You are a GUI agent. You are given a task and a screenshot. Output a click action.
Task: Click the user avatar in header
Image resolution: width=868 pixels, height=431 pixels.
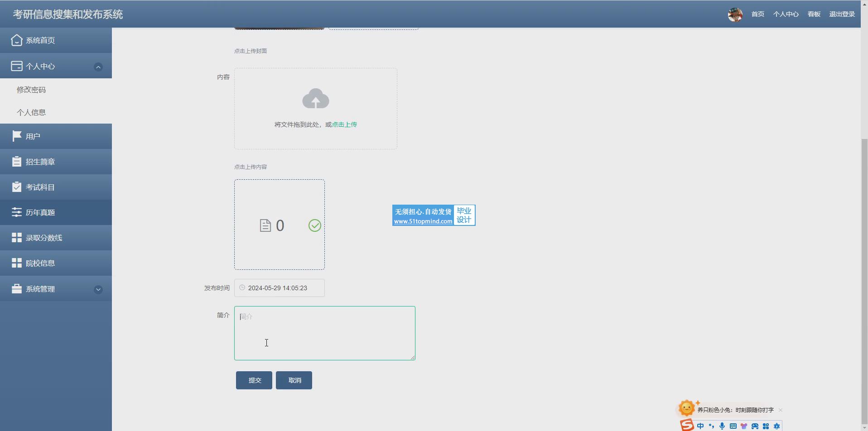[x=735, y=14]
